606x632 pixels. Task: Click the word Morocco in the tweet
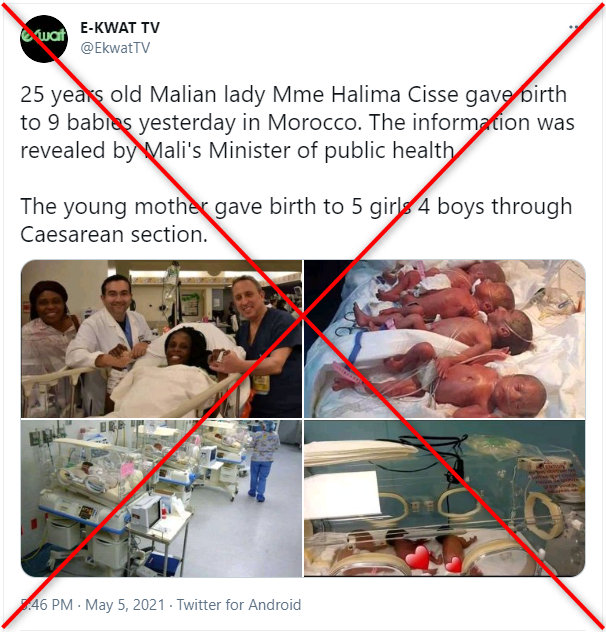point(314,123)
